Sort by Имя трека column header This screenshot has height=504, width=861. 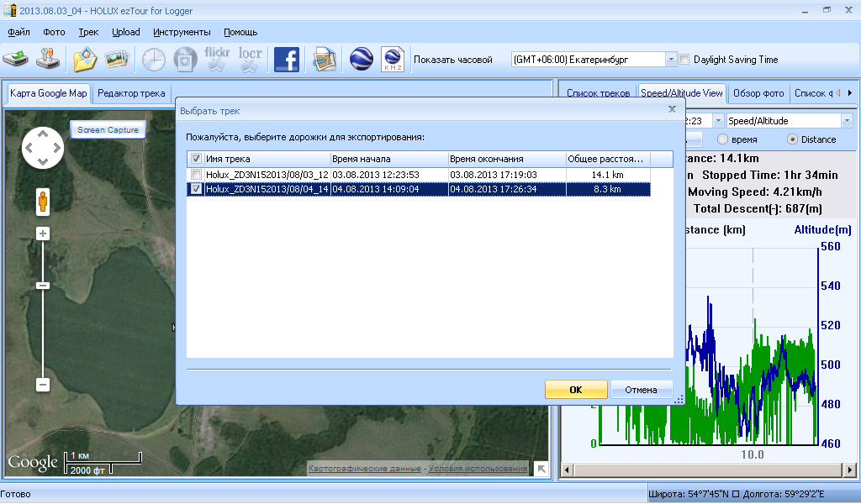click(267, 159)
